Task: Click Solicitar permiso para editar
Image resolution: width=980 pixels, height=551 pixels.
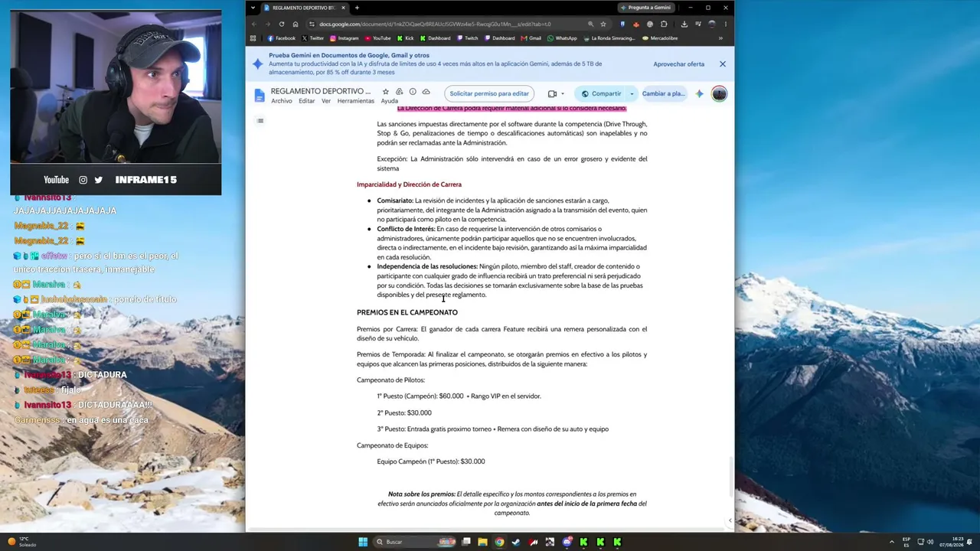Action: click(x=489, y=93)
